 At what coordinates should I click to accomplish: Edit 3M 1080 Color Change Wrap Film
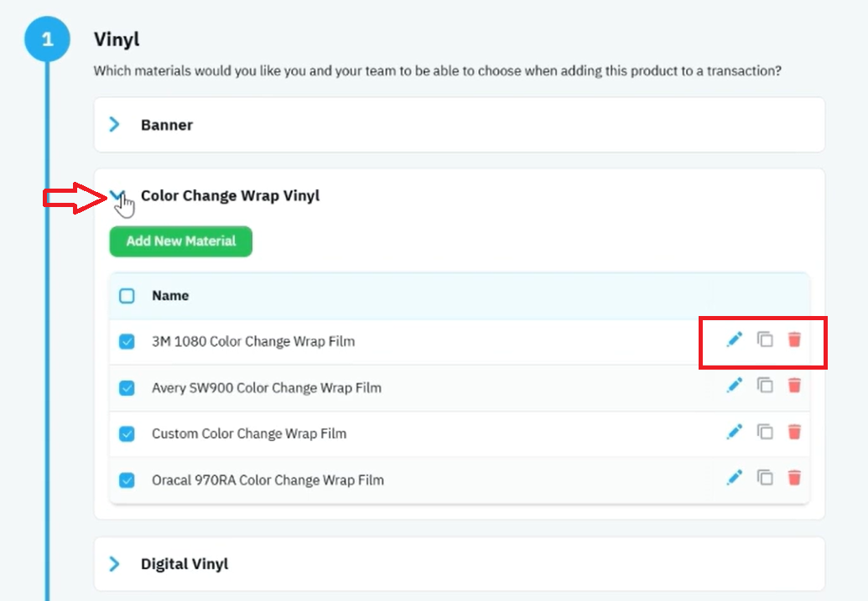(735, 339)
